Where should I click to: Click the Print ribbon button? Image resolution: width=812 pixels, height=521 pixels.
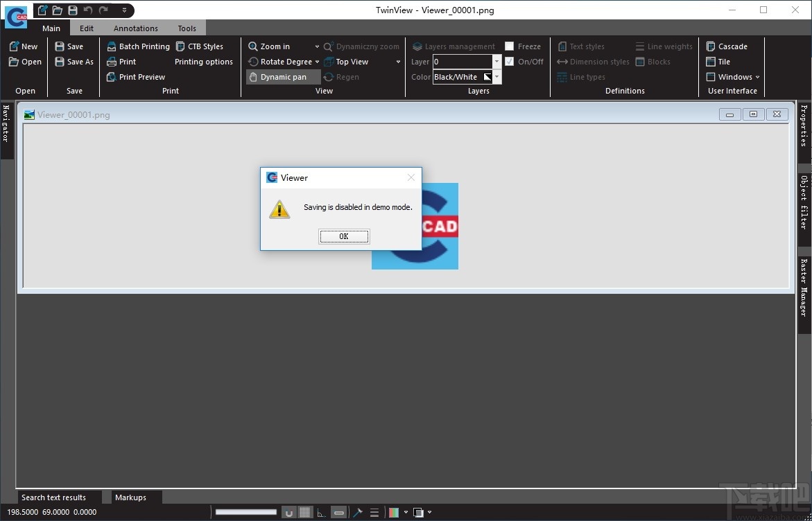coord(121,62)
